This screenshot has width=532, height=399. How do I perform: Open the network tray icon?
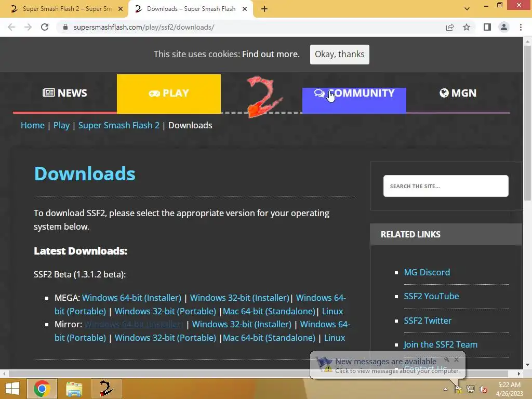point(471,389)
